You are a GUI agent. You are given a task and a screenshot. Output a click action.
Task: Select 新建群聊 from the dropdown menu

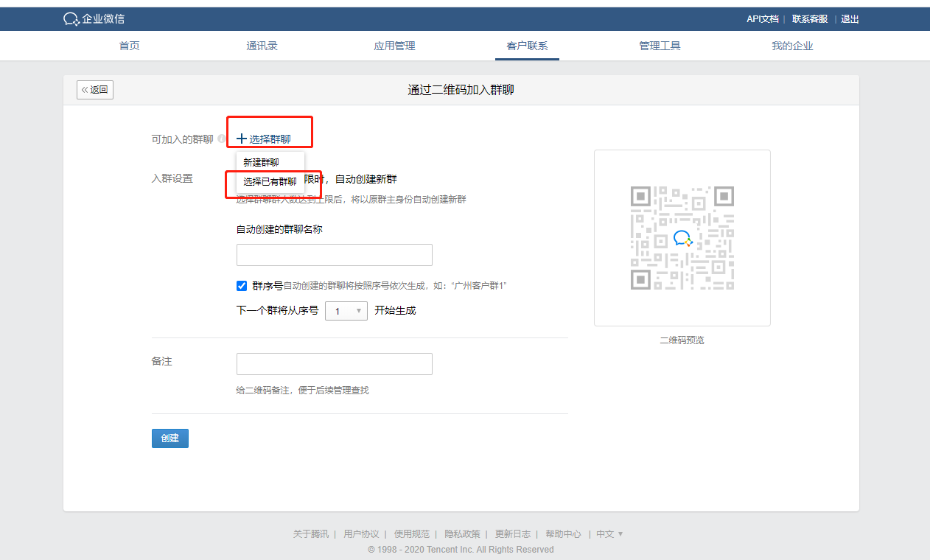pos(262,162)
